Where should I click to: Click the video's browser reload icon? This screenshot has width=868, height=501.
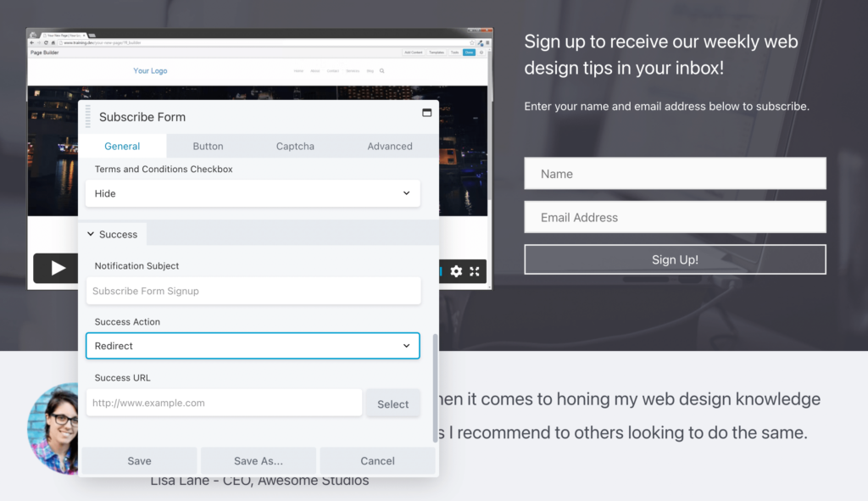tap(46, 42)
